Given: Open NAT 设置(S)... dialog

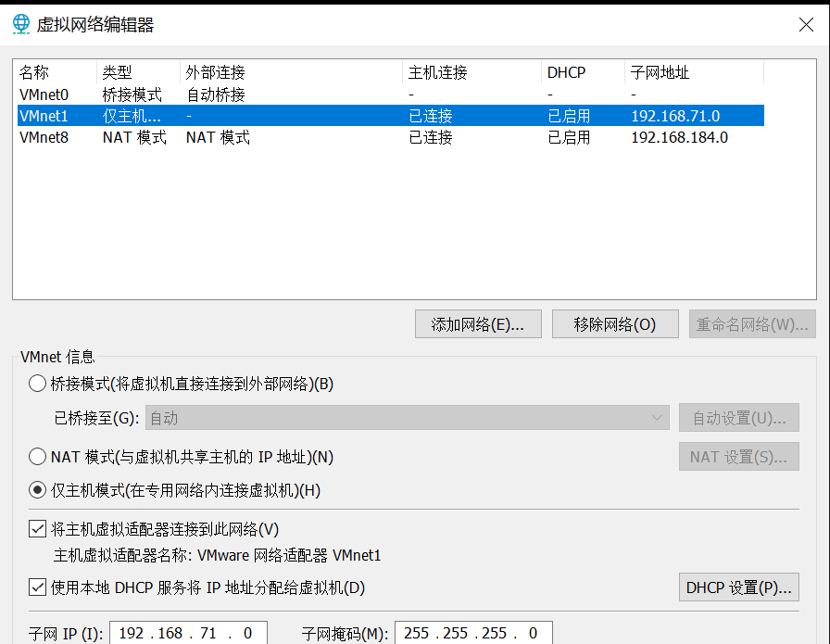Looking at the screenshot, I should point(739,457).
